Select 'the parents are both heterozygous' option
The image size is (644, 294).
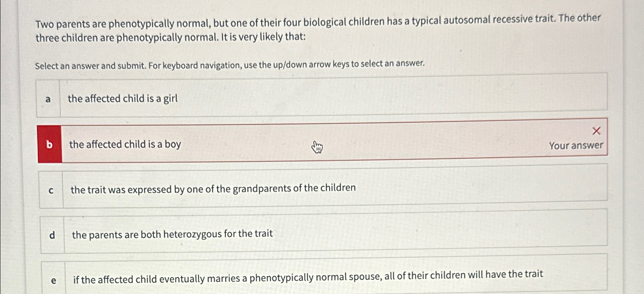tap(172, 234)
